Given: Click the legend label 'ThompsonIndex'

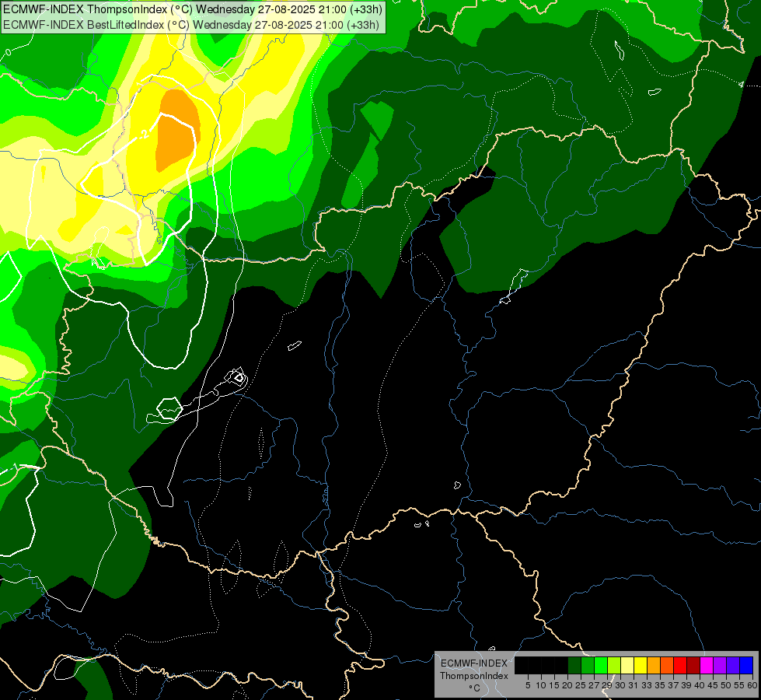Looking at the screenshot, I should [474, 676].
